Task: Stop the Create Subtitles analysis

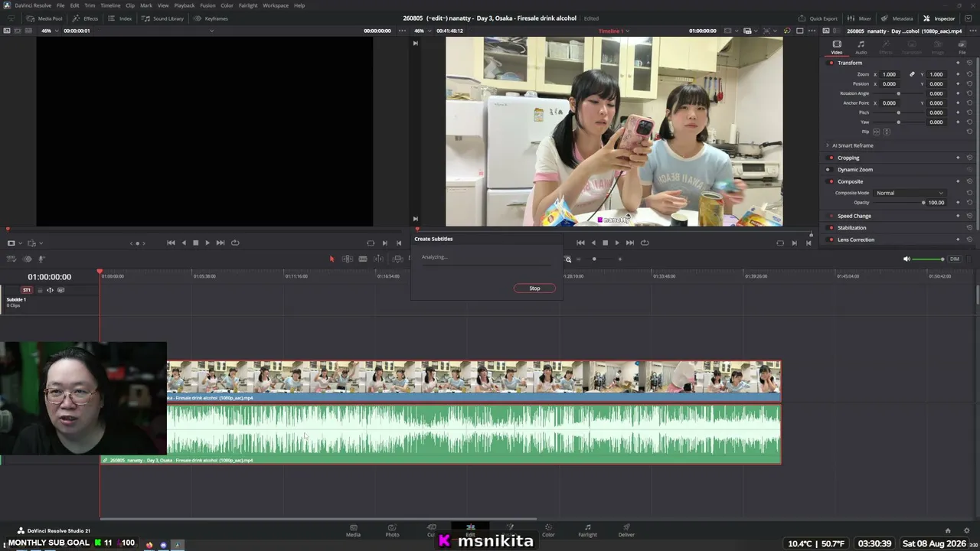Action: click(x=534, y=289)
